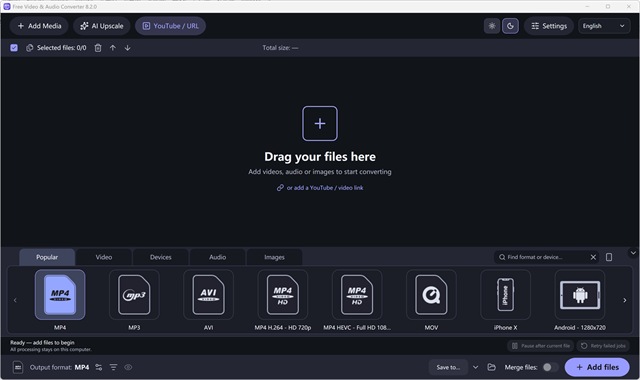Select MP4 H.264 - HD 720p preset

[283, 295]
